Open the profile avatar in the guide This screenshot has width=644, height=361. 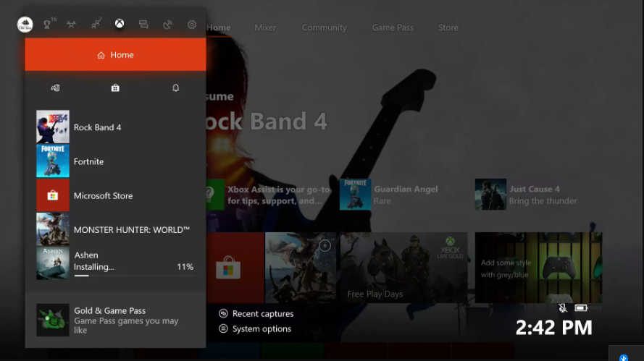(x=25, y=24)
